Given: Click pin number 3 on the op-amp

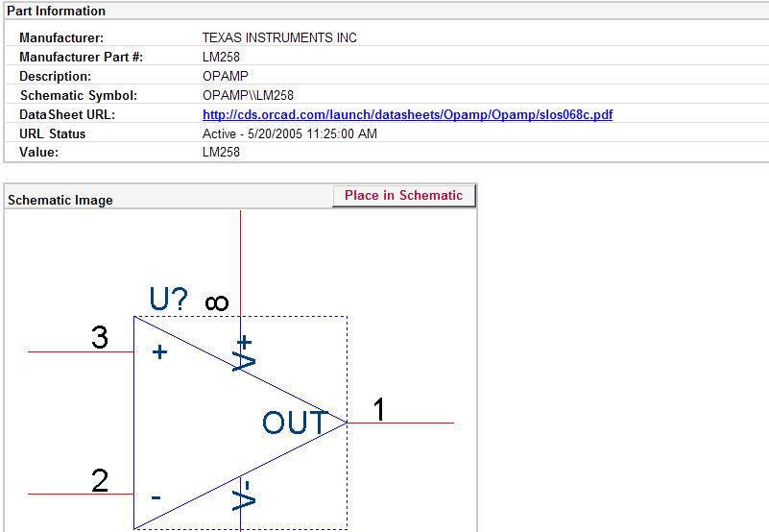Looking at the screenshot, I should [x=99, y=337].
